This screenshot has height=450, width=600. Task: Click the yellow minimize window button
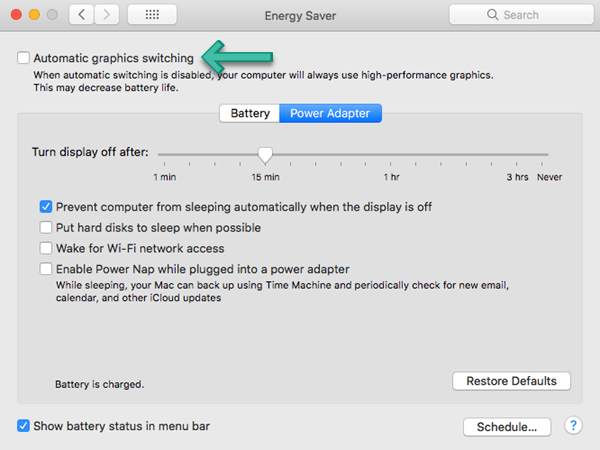click(34, 15)
